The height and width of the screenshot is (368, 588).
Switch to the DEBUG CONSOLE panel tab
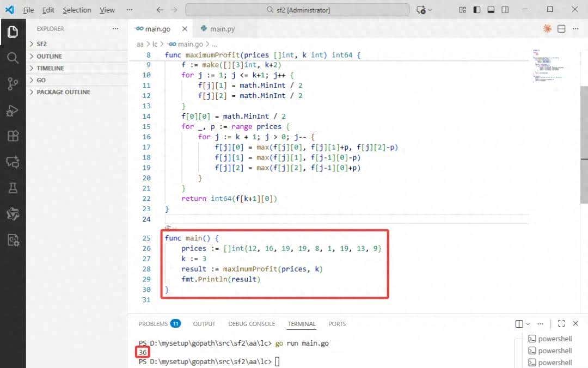tap(252, 324)
